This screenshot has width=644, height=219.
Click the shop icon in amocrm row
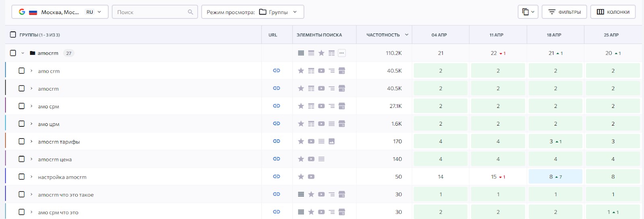[x=342, y=88]
